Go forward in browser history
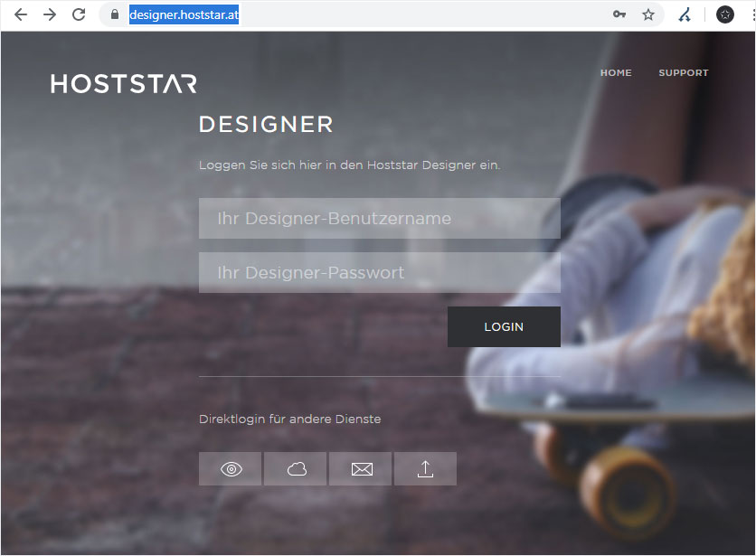 pyautogui.click(x=50, y=15)
